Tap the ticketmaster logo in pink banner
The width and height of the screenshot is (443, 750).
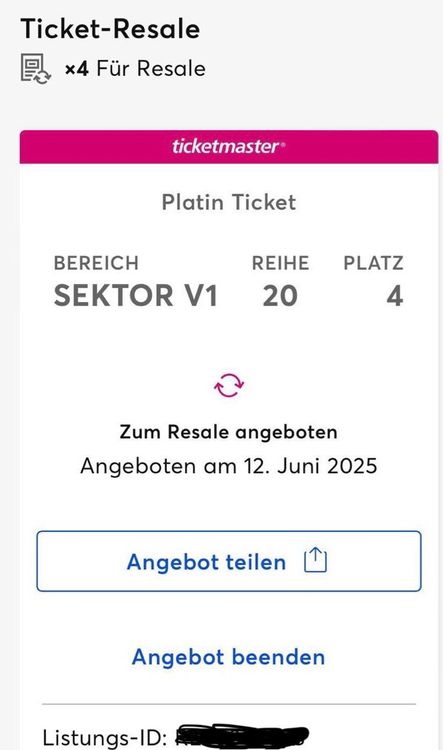229,146
